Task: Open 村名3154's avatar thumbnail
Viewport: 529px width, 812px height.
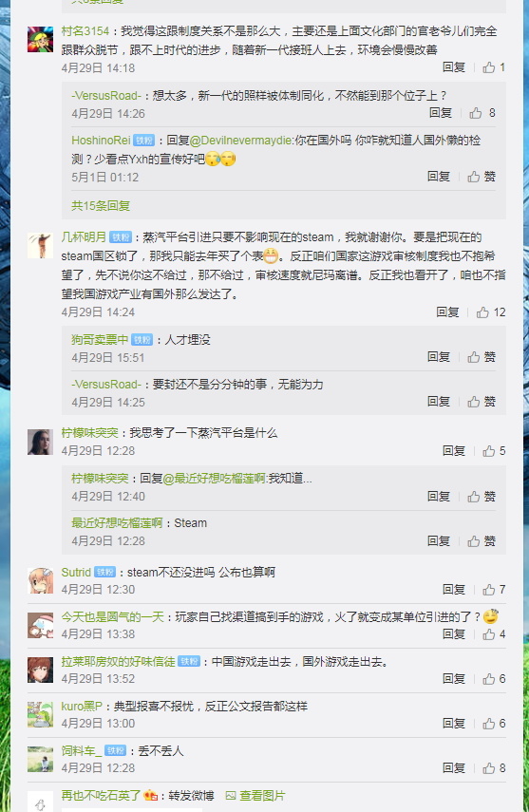Action: point(41,39)
